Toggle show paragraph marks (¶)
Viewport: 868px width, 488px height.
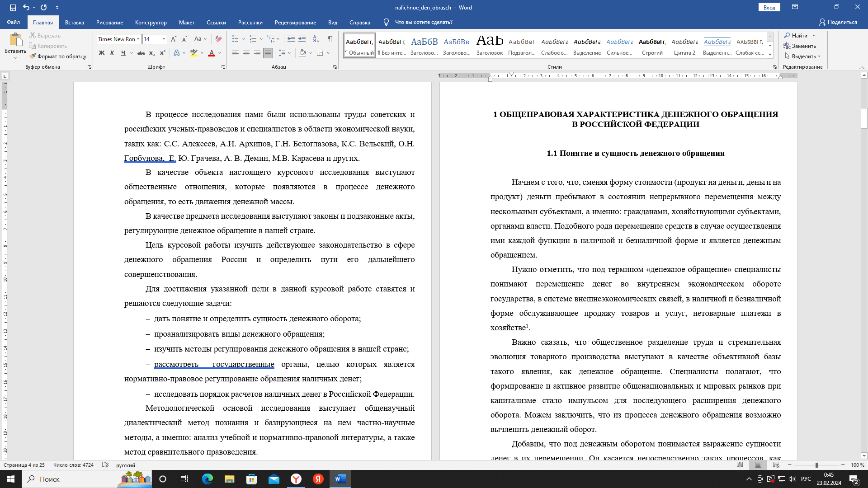(330, 39)
